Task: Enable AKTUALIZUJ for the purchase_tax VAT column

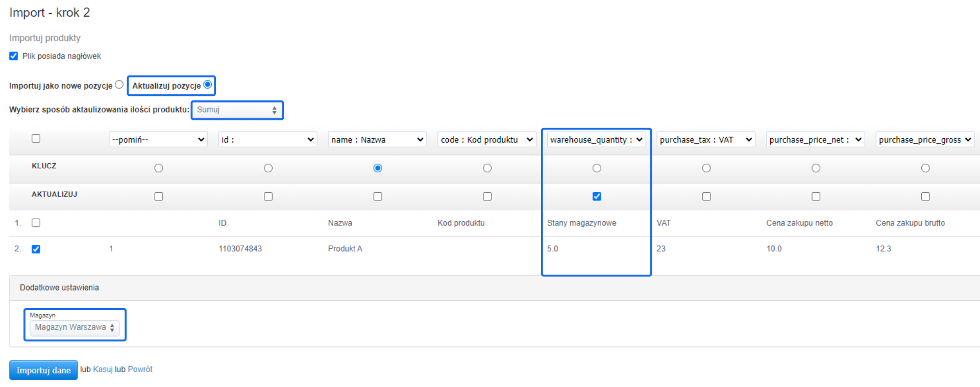Action: point(706,196)
